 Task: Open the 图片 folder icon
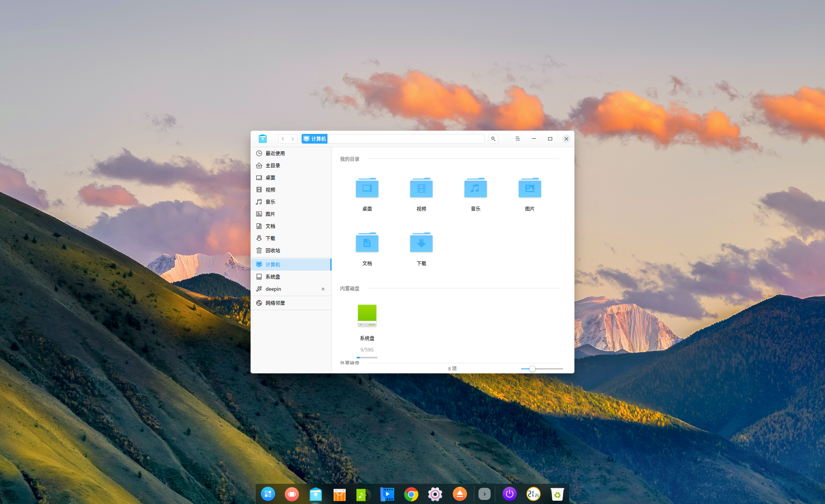point(529,188)
